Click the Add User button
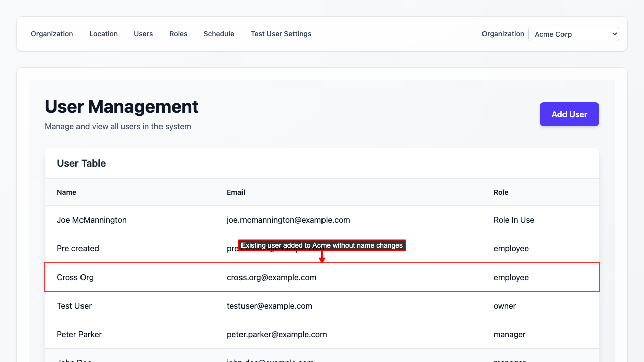 (569, 114)
